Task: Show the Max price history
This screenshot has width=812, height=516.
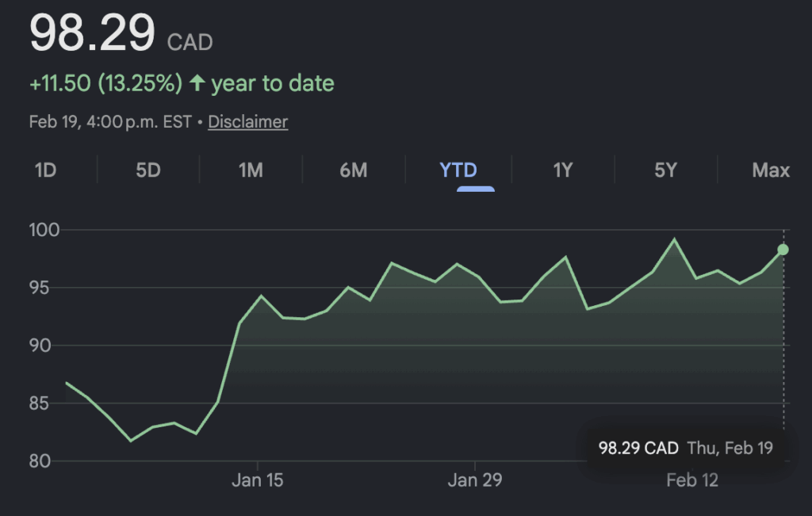Action: point(771,170)
